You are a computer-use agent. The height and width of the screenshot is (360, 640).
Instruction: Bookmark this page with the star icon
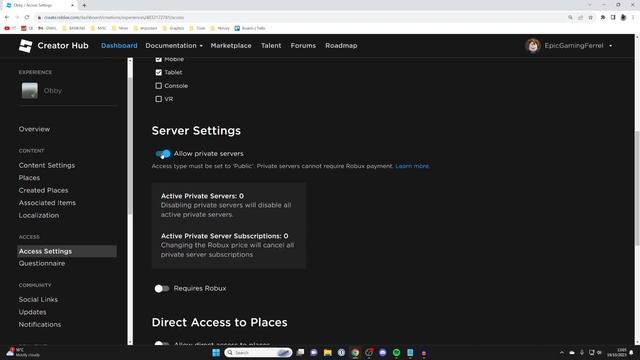[x=591, y=18]
